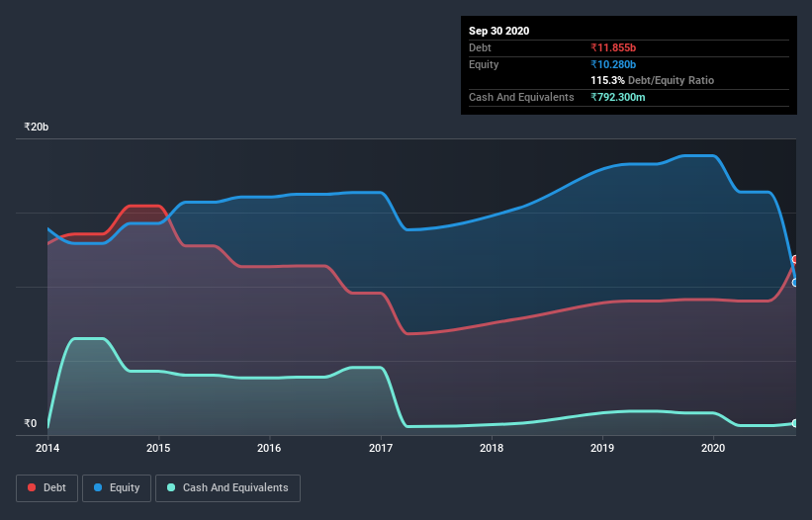Click the 115.3% Debt/Equity Ratio text

point(653,80)
